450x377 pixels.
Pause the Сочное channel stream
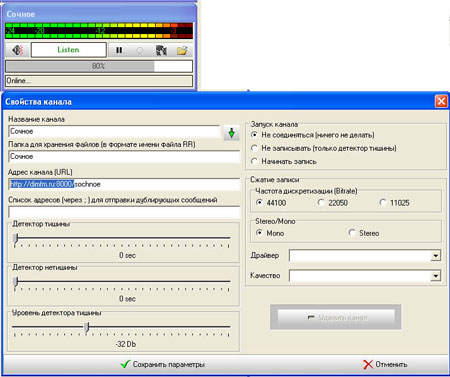(x=119, y=50)
